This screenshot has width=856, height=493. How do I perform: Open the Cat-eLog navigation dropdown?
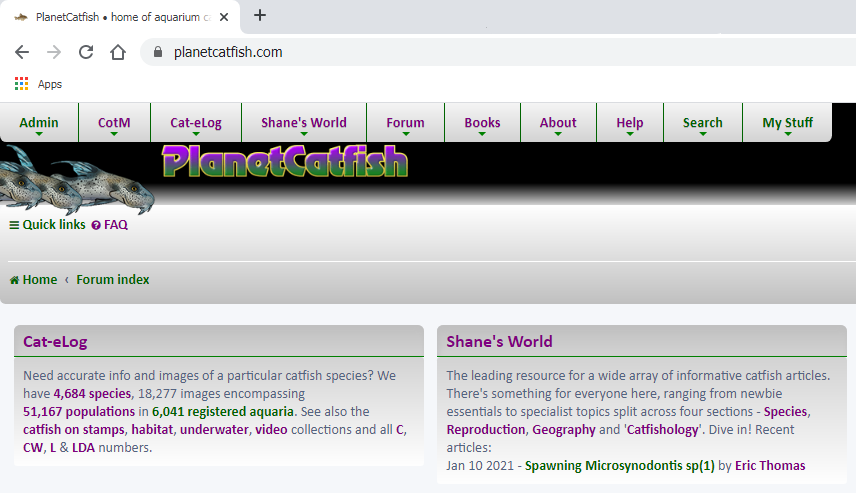196,123
